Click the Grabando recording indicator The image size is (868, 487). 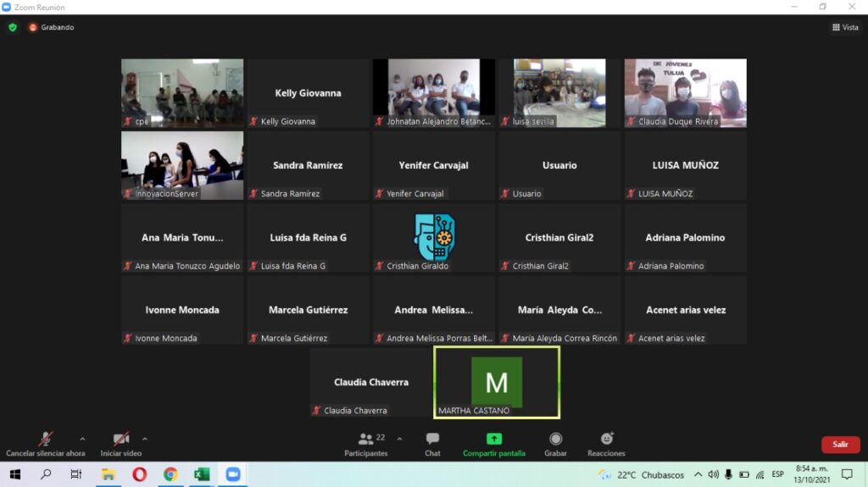[x=52, y=27]
